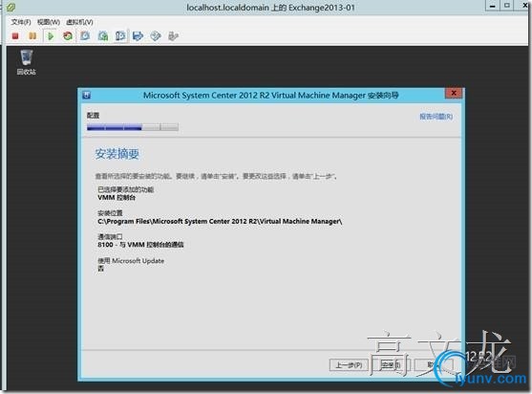532x394 pixels.
Task: Click the 已选择要添加的功能 label
Action: click(x=125, y=189)
